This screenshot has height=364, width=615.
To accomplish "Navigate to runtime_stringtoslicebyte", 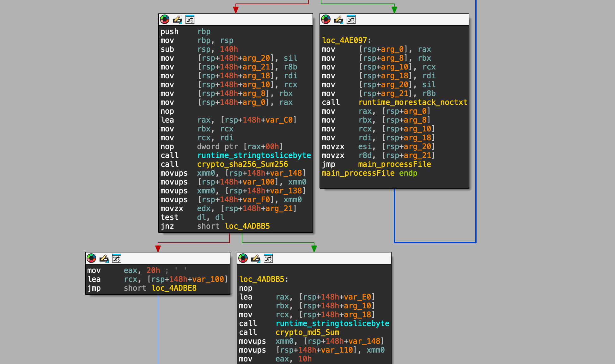I will (253, 155).
